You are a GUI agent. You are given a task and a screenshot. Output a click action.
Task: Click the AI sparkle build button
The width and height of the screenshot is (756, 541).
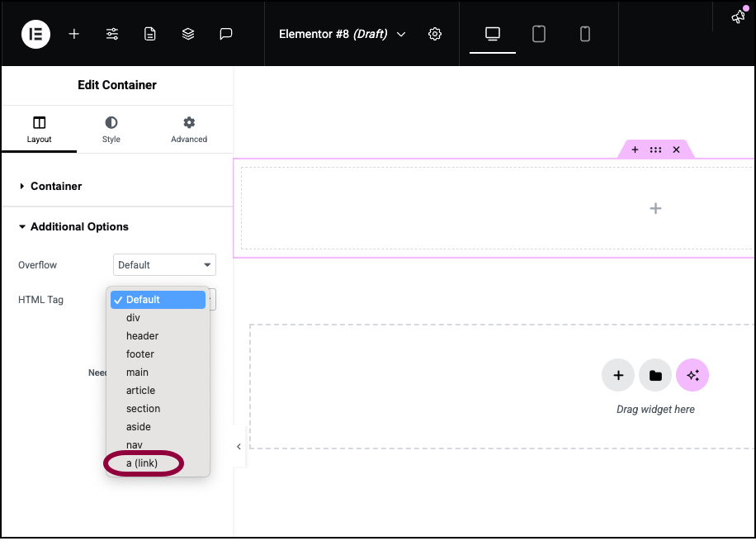(x=692, y=376)
